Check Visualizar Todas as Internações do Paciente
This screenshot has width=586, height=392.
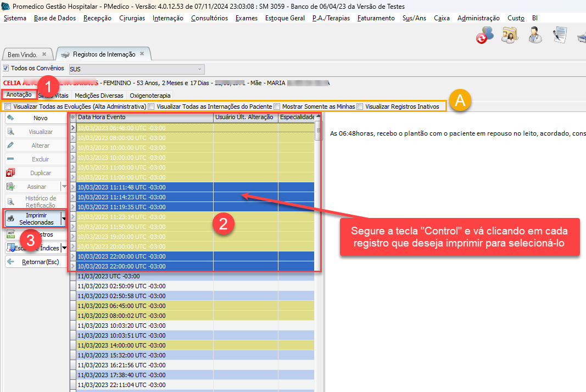click(151, 107)
